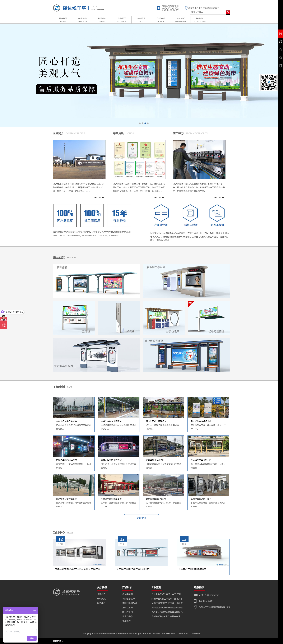Click footer link 垃圾分类亭
Screen dimensions: 283x644
coord(127,616)
